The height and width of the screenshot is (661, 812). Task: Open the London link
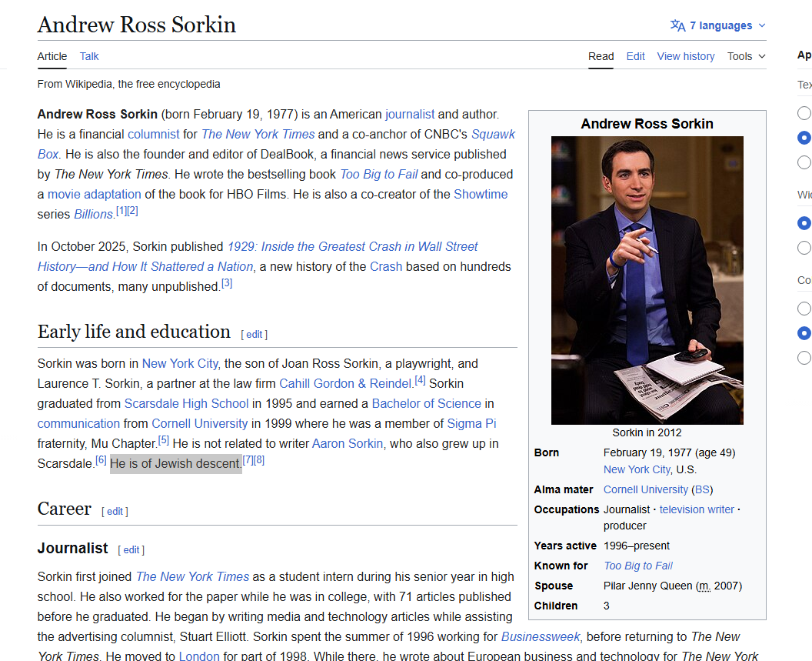pos(199,656)
